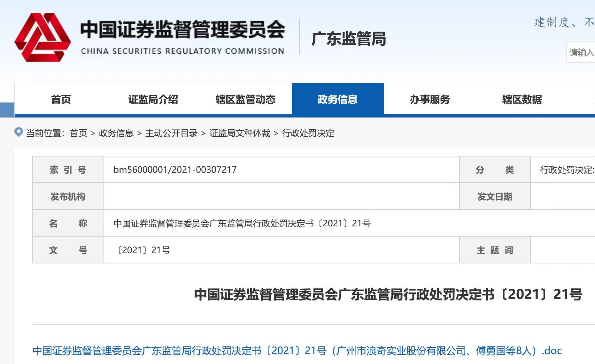Open 证监局文种体裁 breadcrumb link

pyautogui.click(x=240, y=133)
